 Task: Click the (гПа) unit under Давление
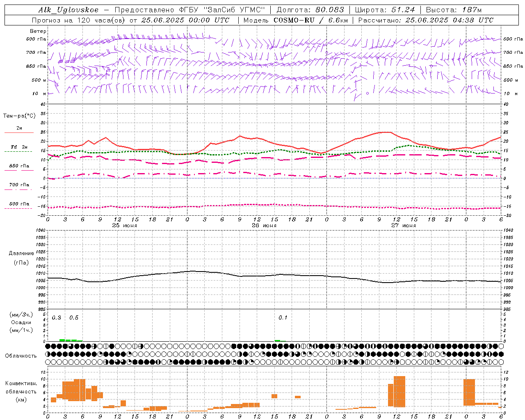tap(21, 263)
